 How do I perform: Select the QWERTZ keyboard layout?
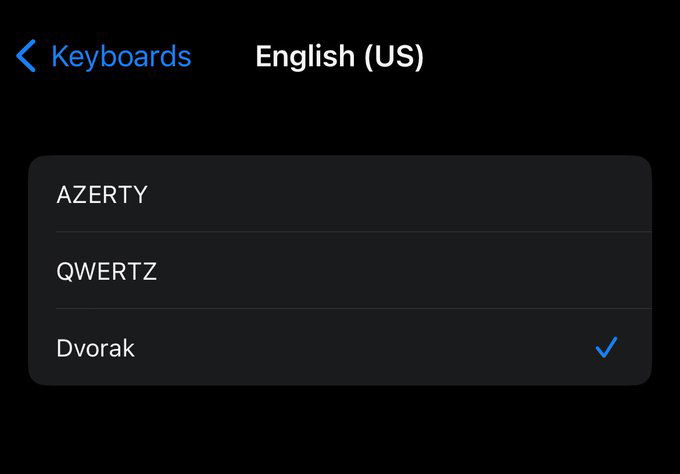point(340,271)
